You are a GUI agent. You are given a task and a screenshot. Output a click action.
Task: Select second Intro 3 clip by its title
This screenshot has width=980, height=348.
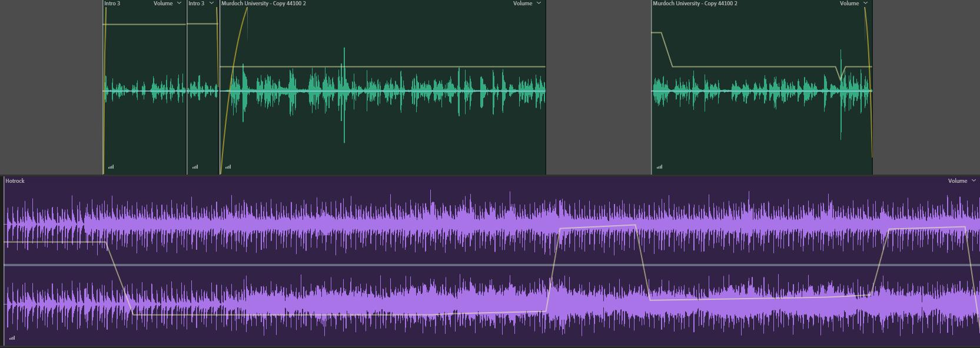point(197,4)
